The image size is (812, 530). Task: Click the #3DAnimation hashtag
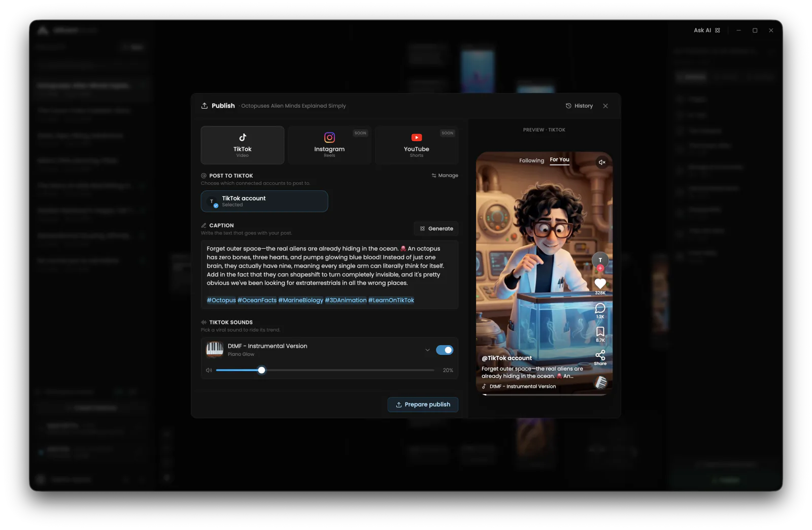click(x=346, y=301)
